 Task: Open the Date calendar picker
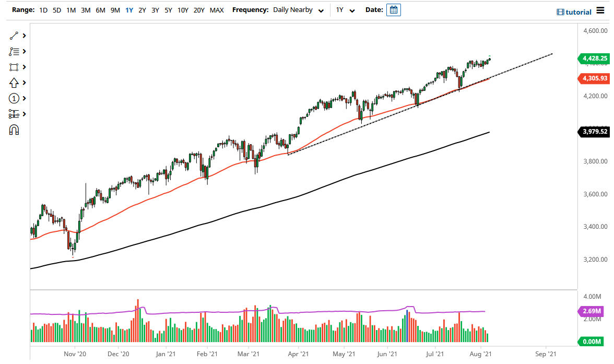393,9
